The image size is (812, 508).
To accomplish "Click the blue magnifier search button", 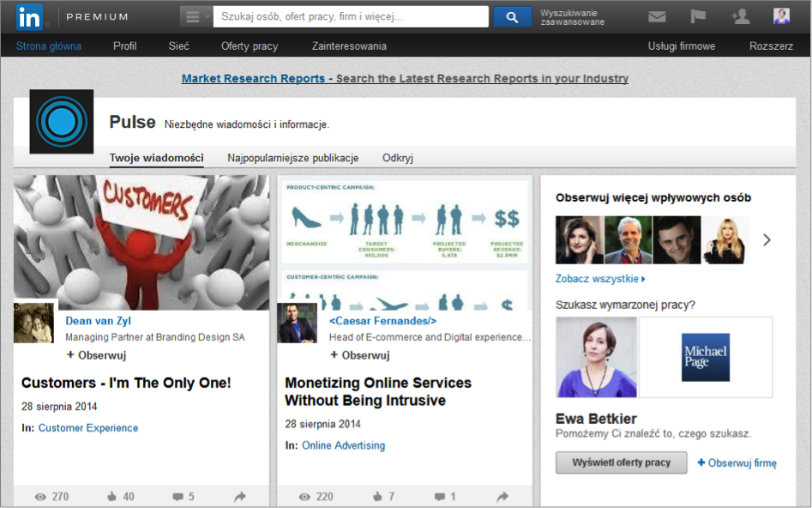I will (512, 17).
